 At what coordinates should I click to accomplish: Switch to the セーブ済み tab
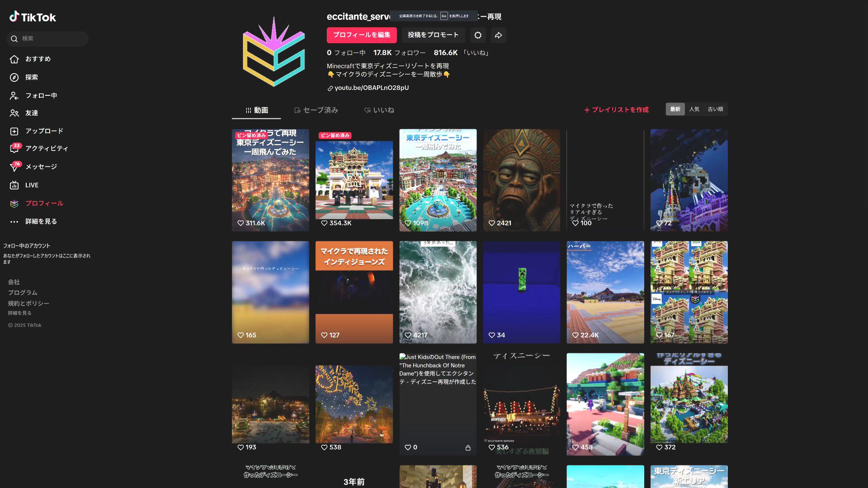coord(316,110)
